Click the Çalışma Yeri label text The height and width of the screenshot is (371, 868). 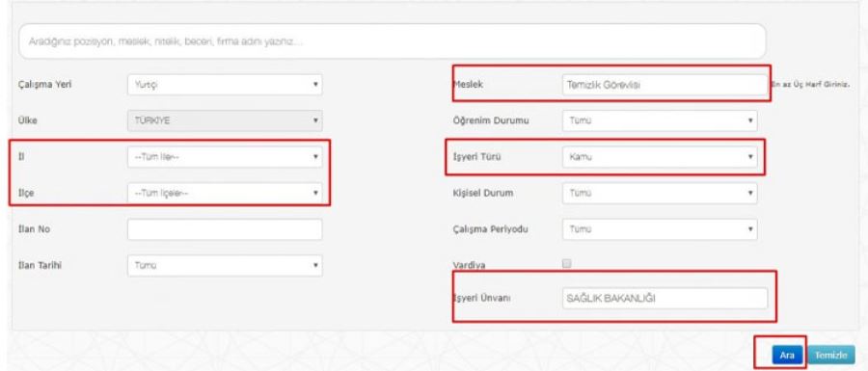pos(44,85)
